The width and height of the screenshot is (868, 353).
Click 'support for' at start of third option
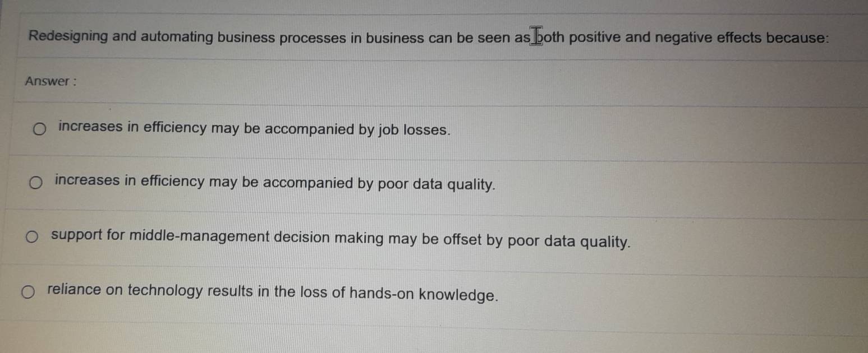click(x=88, y=235)
